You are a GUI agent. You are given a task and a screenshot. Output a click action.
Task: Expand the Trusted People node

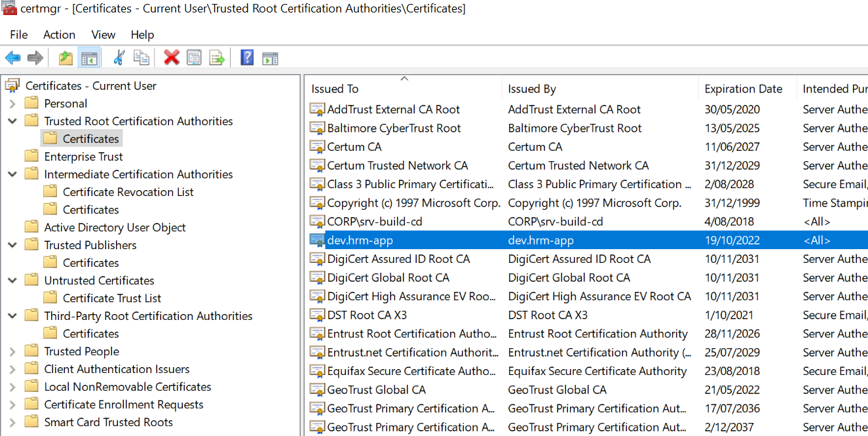12,351
